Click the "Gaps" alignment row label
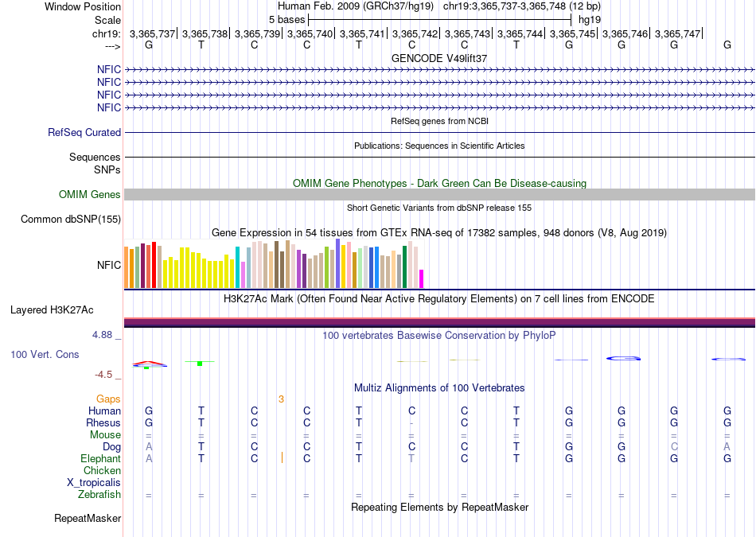Screen dimensions: 756x537 108,399
